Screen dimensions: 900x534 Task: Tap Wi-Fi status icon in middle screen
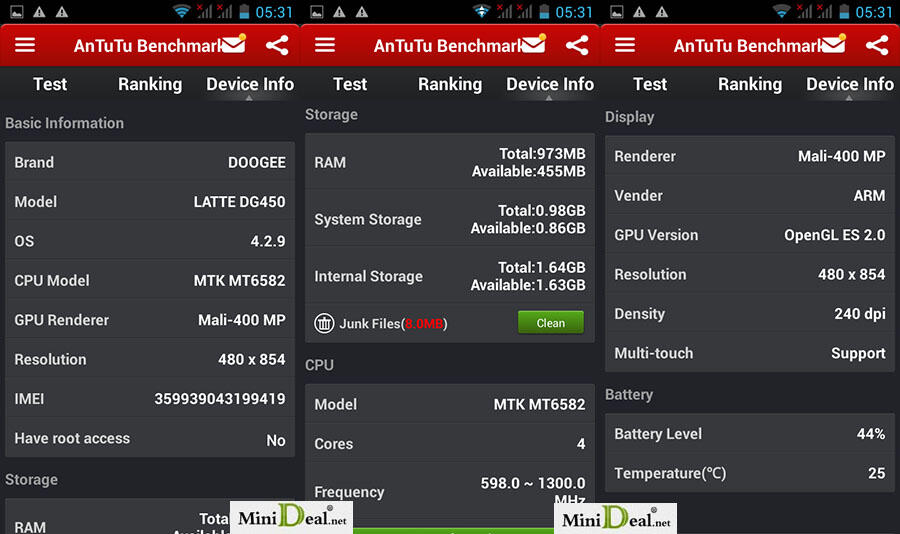pos(482,11)
